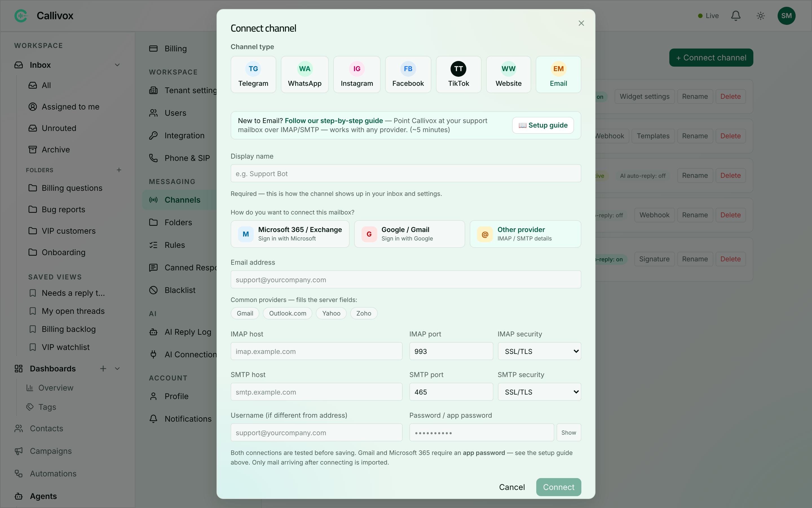
Task: Choose Instagram as channel type
Action: point(357,75)
